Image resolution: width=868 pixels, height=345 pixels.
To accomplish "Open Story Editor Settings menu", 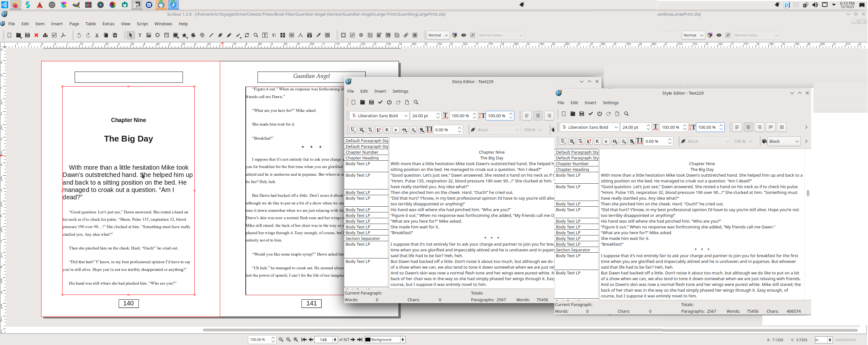I will 400,91.
